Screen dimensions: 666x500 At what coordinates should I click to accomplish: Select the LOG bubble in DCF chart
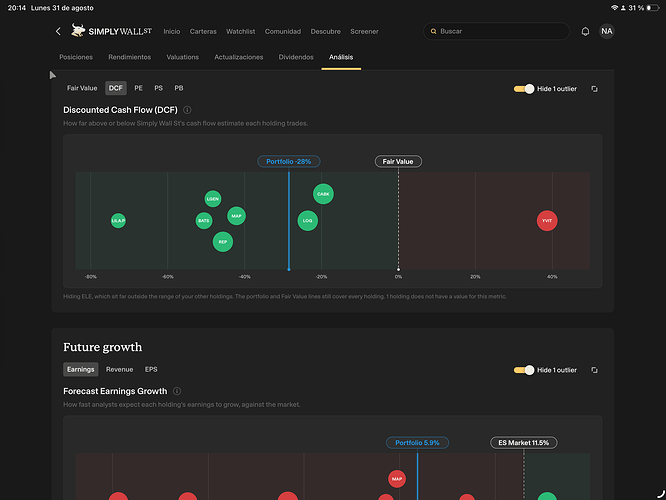coord(308,220)
